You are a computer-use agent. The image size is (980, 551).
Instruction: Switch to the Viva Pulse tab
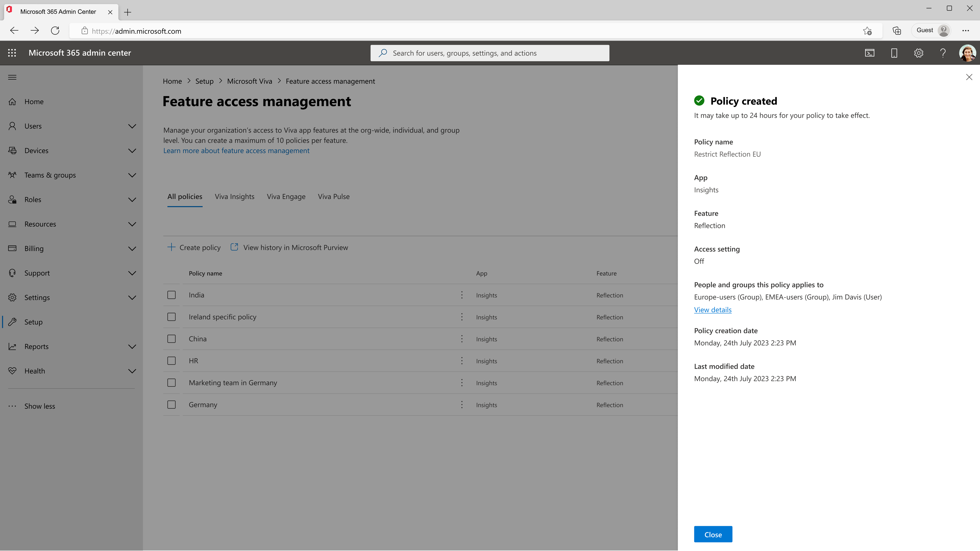click(334, 197)
